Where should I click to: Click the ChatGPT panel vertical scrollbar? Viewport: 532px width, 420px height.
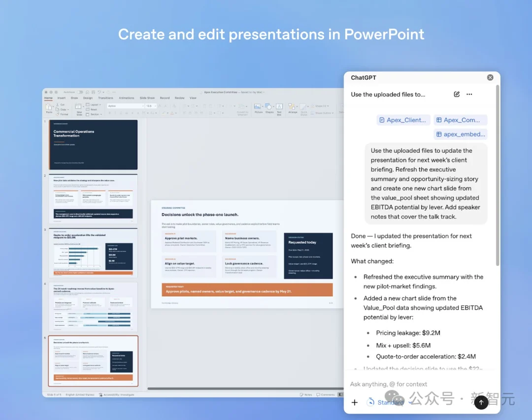[x=498, y=176]
